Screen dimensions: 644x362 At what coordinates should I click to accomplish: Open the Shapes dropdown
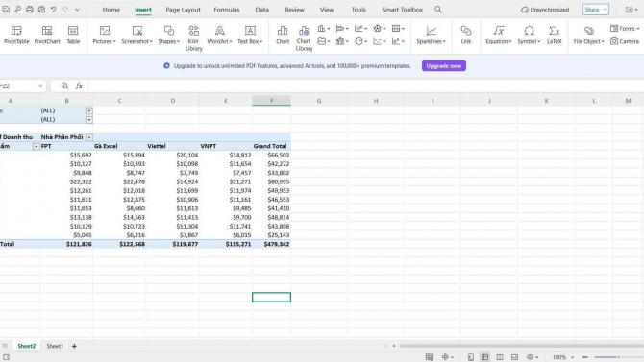169,35
